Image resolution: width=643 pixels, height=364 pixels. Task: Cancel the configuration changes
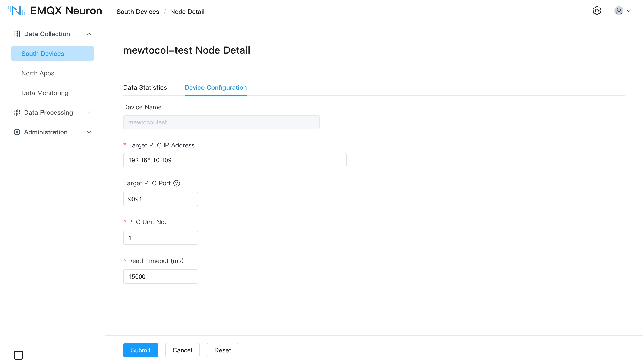pyautogui.click(x=182, y=350)
